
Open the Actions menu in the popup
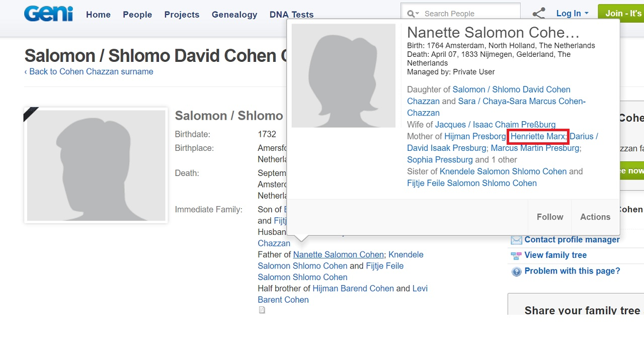click(x=595, y=217)
